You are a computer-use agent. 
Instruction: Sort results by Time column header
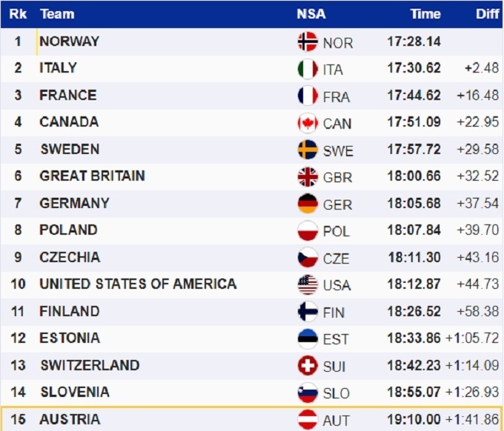pos(425,14)
